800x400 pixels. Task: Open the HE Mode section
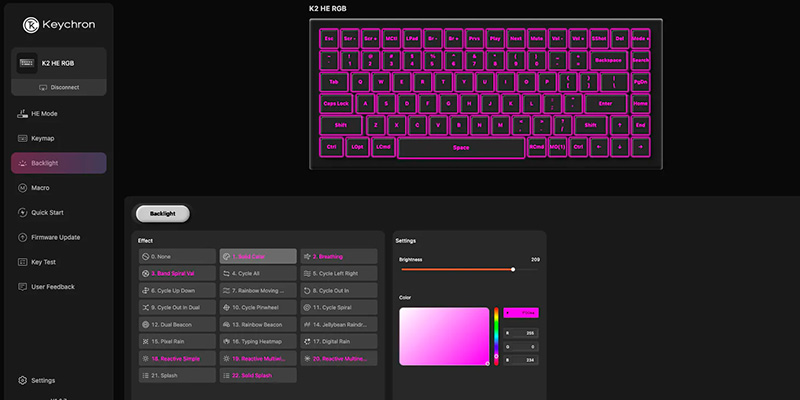(59, 114)
